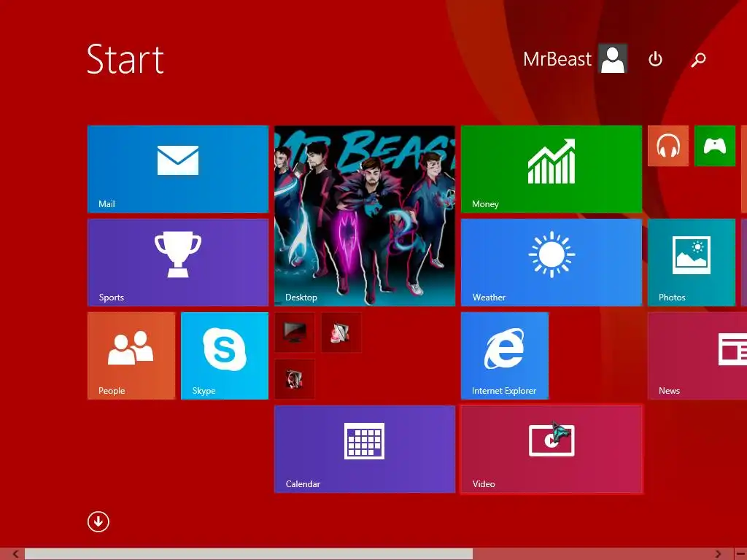
Task: Open the Weather tile
Action: click(x=551, y=262)
